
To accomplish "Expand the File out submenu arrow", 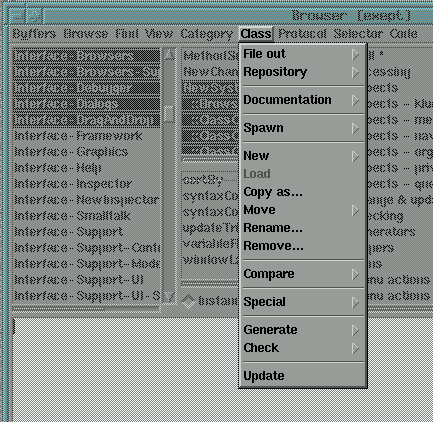I will click(x=355, y=54).
